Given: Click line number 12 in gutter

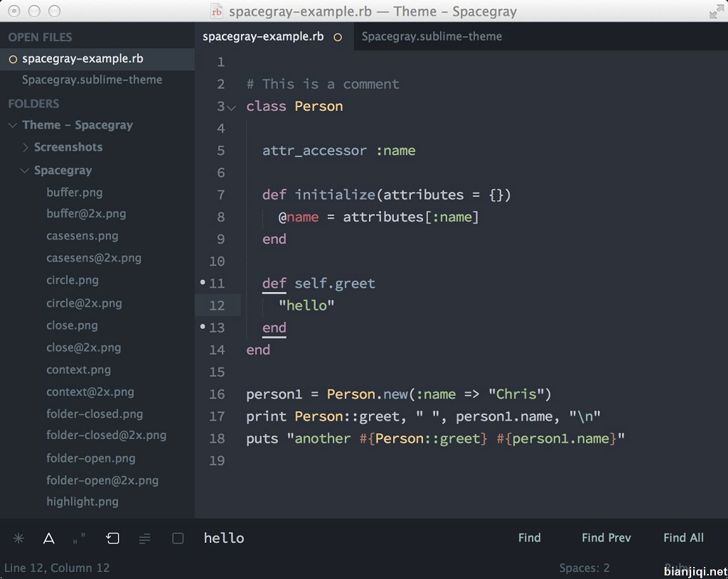Looking at the screenshot, I should [x=217, y=305].
